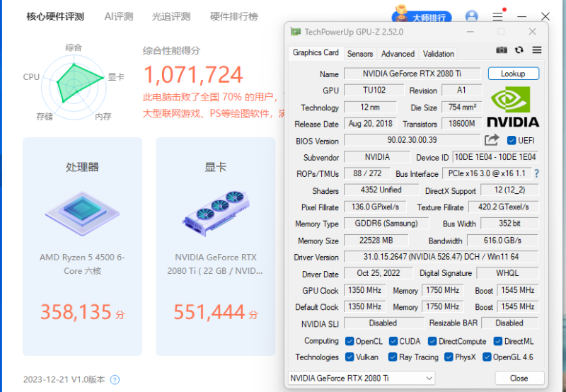The image size is (566, 392).
Task: Toggle the Vulkan checkbox
Action: (350, 357)
